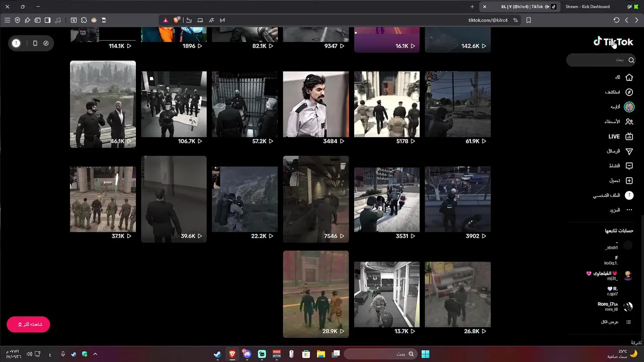Open the video with 28.9K views
This screenshot has height=362, width=644.
315,294
